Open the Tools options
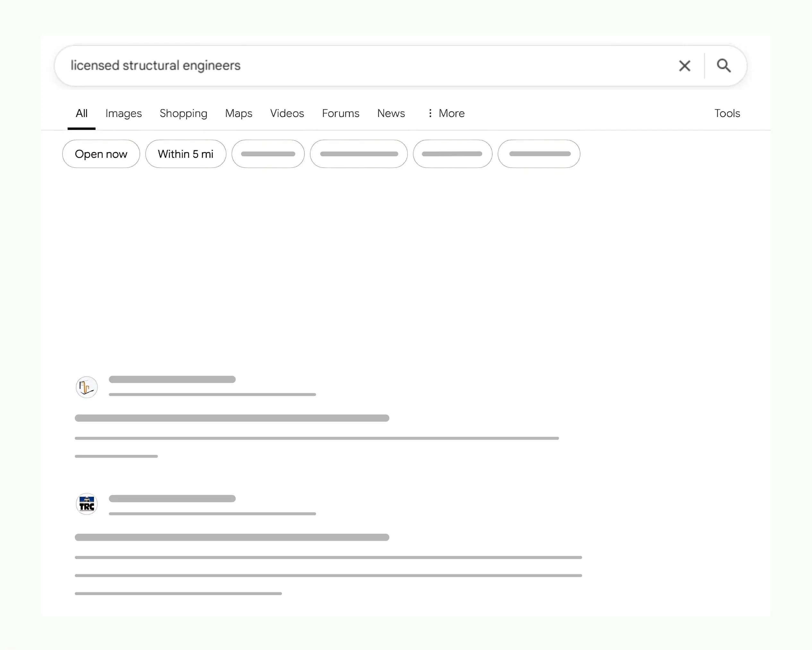 [727, 113]
